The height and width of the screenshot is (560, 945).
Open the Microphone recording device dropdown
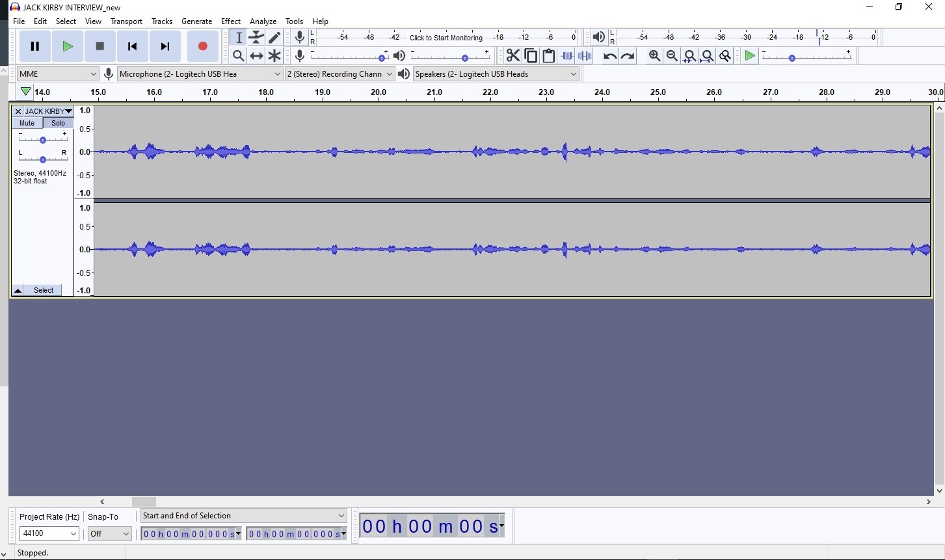point(200,74)
